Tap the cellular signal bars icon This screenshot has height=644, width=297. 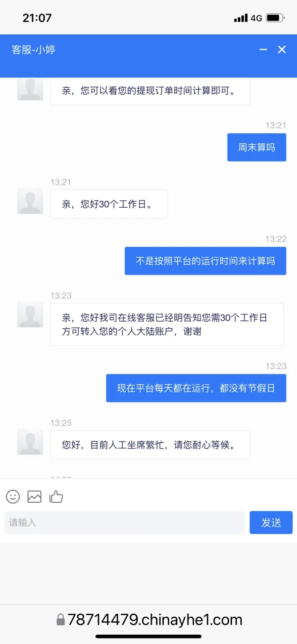241,18
